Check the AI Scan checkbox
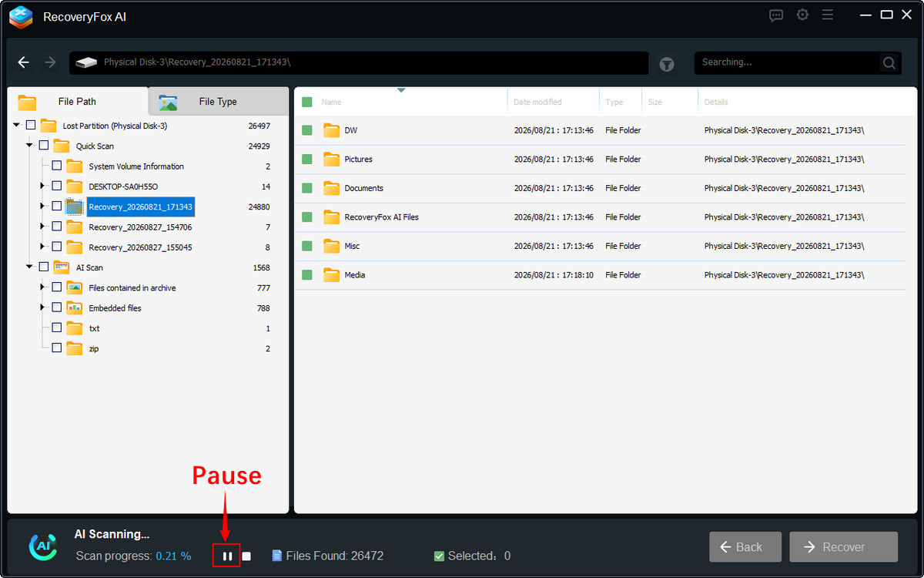 click(x=44, y=267)
